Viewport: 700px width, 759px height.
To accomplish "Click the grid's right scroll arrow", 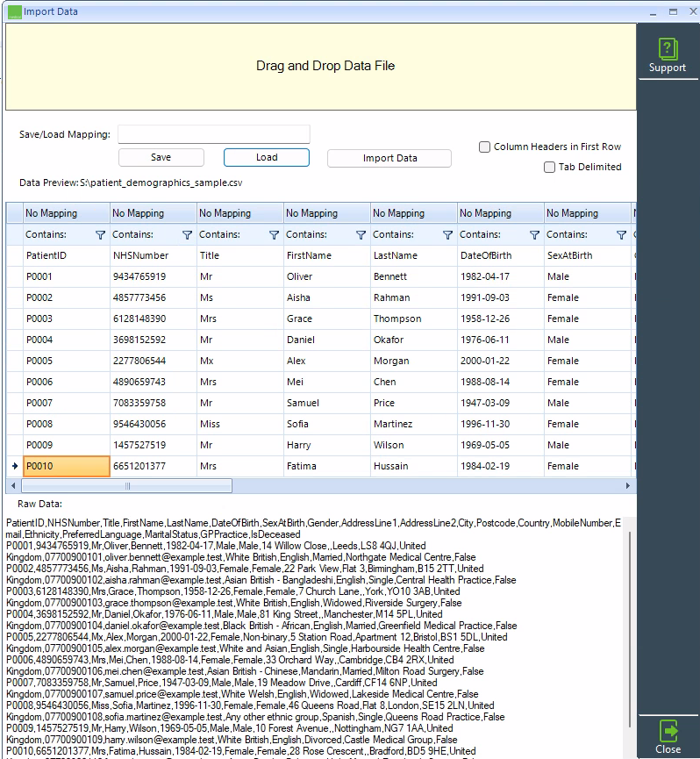I will [x=628, y=485].
